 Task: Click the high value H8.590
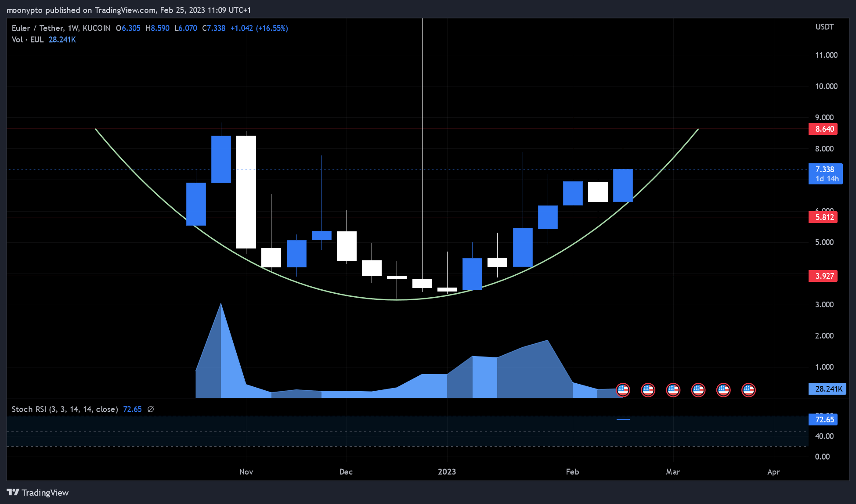click(x=157, y=28)
